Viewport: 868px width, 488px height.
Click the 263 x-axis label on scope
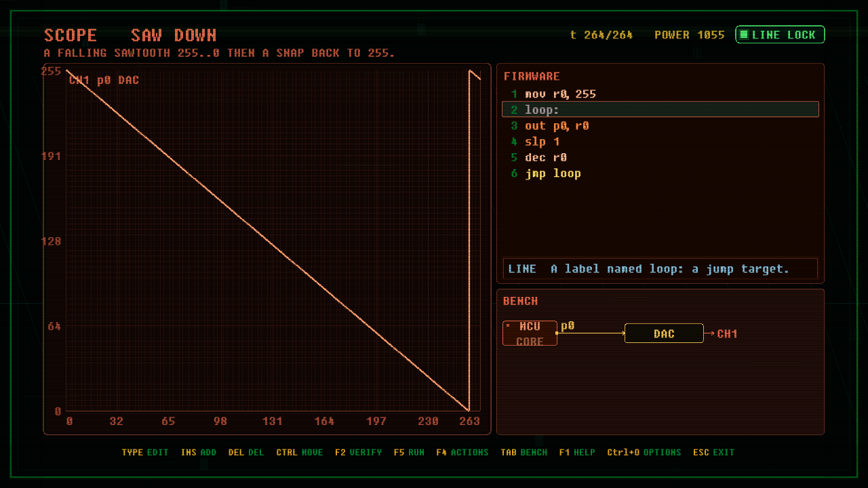469,422
